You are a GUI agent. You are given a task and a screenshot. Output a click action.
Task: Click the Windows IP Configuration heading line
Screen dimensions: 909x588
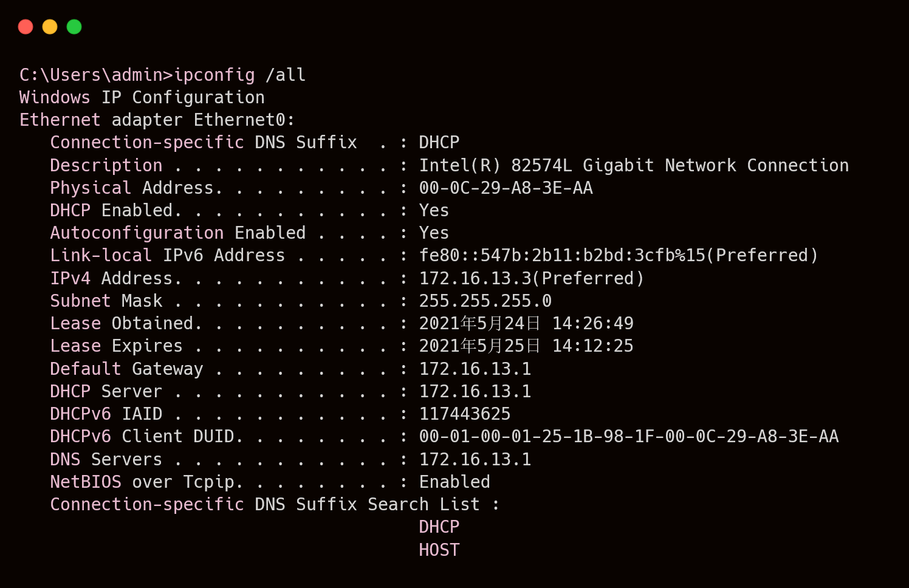[x=142, y=97]
